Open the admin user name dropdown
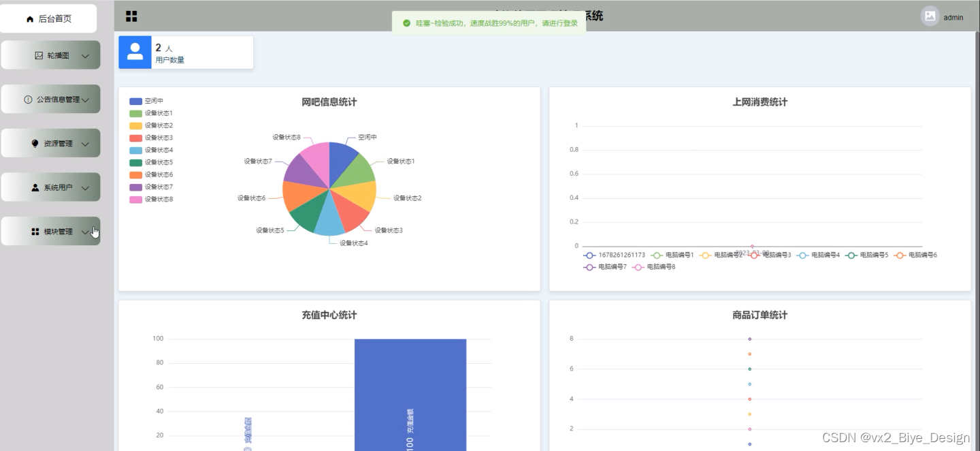The image size is (980, 451). pos(953,18)
